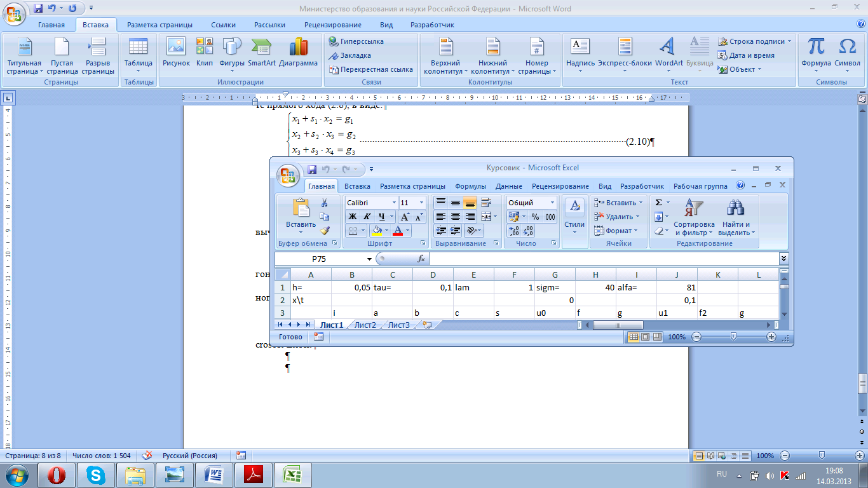Toggle bottom vertical alignment in Excel

(470, 203)
